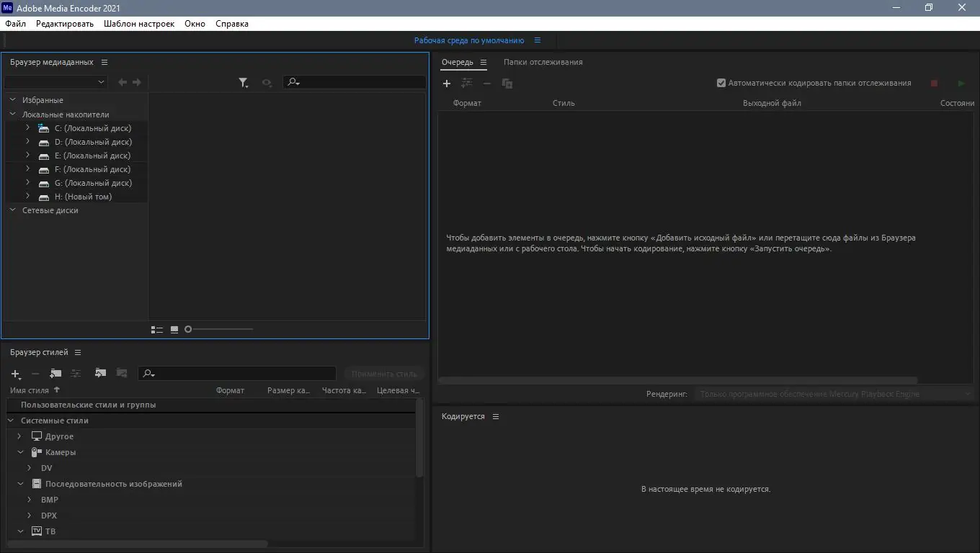Image resolution: width=980 pixels, height=553 pixels.
Task: Open the Шаблон настроек menu
Action: click(139, 23)
